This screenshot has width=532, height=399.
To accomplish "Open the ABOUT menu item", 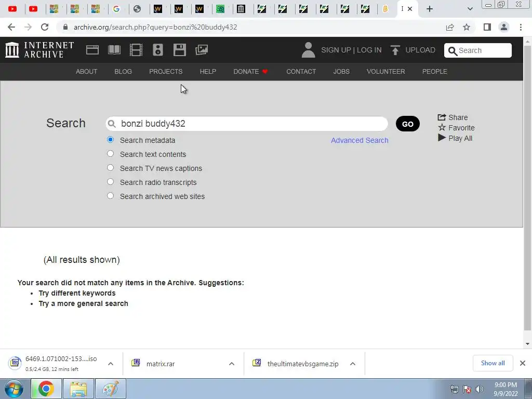I will (87, 72).
